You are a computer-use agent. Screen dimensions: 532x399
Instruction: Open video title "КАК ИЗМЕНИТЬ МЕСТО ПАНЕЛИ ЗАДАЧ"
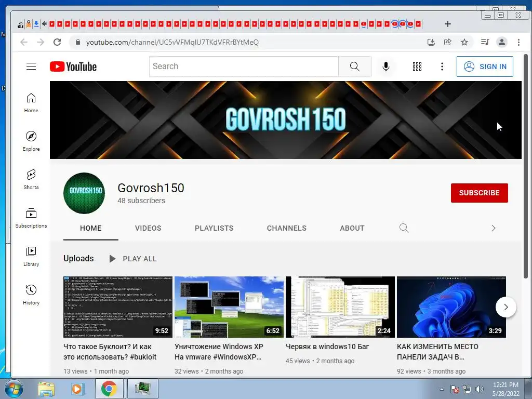[437, 352]
